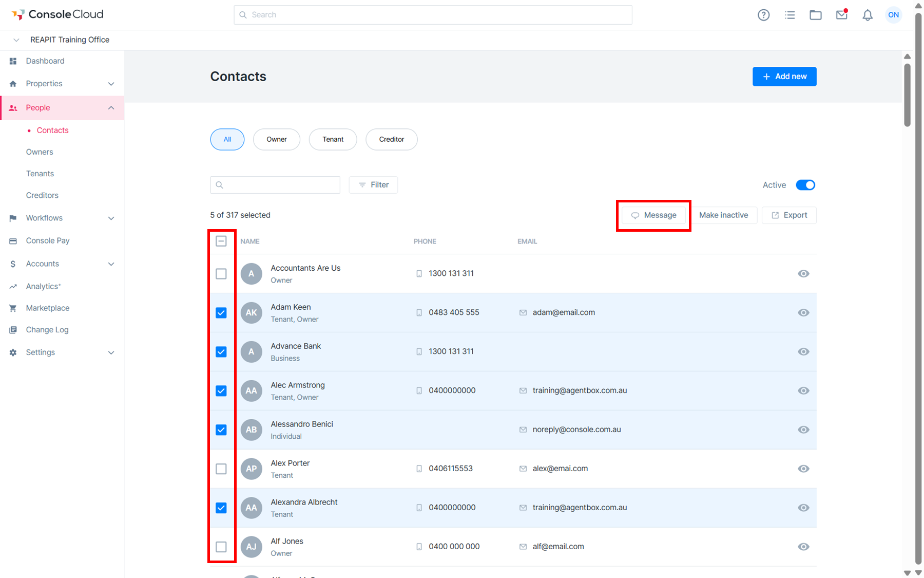This screenshot has width=924, height=578.
Task: Select the Owner filter tab
Action: [276, 139]
